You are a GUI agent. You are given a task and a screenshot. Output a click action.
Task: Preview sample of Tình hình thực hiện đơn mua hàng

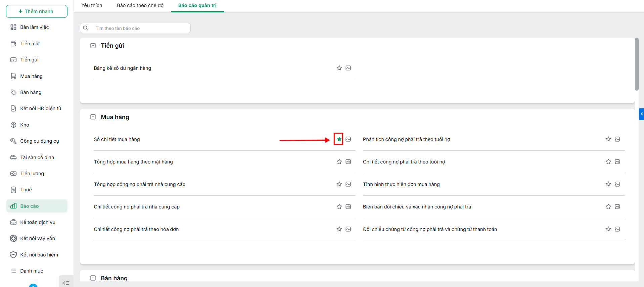click(x=617, y=184)
